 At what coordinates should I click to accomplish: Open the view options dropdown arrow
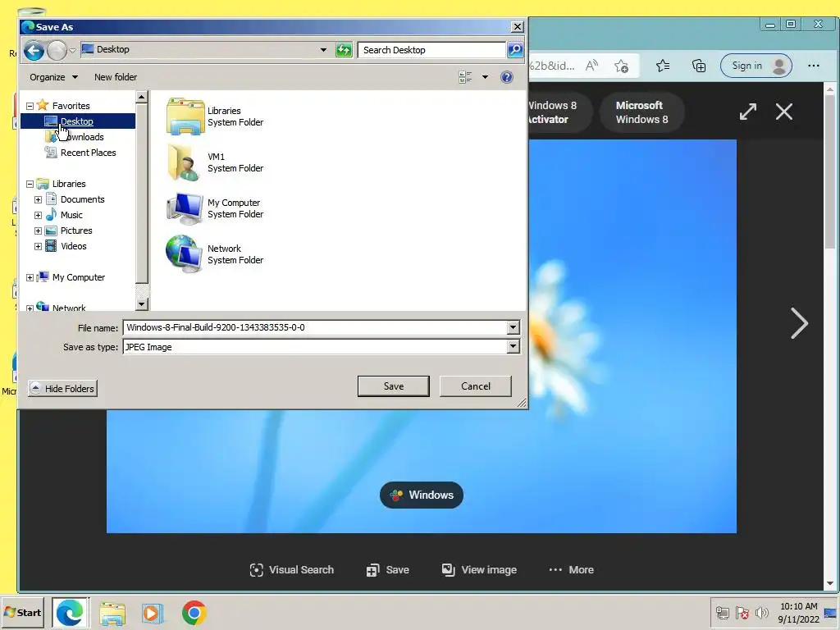click(x=485, y=77)
